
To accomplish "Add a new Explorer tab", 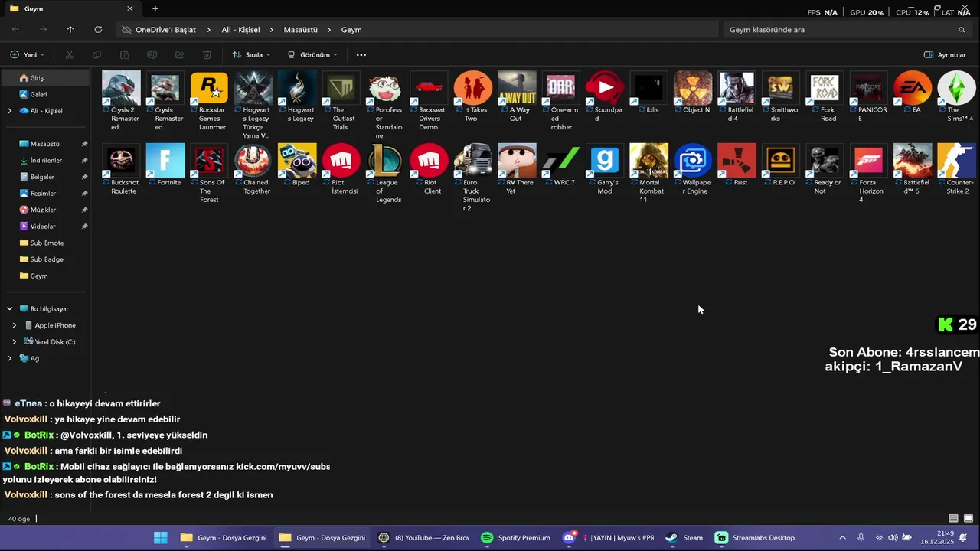I will click(x=155, y=9).
